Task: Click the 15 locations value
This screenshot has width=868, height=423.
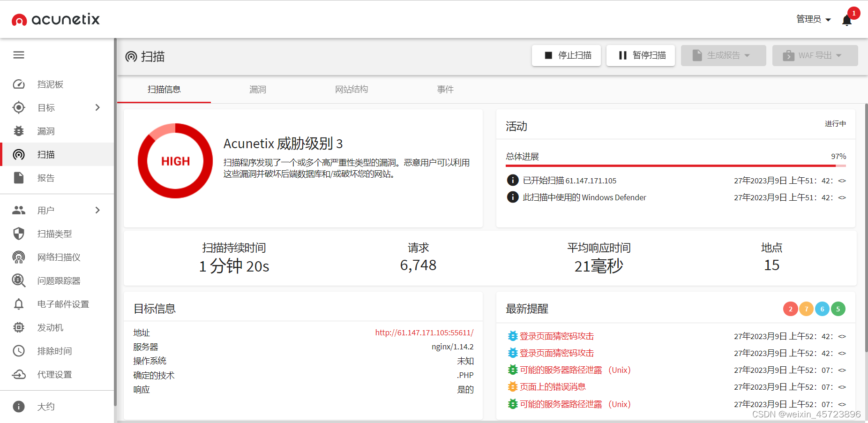Action: point(771,265)
